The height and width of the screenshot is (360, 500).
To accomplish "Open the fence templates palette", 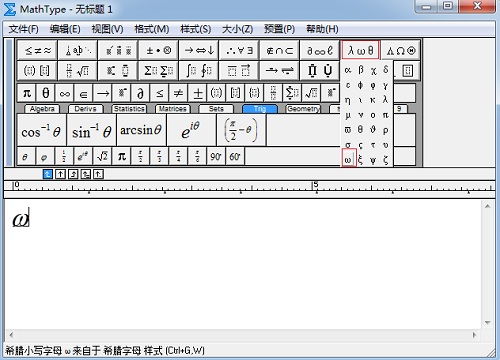I will 37,70.
